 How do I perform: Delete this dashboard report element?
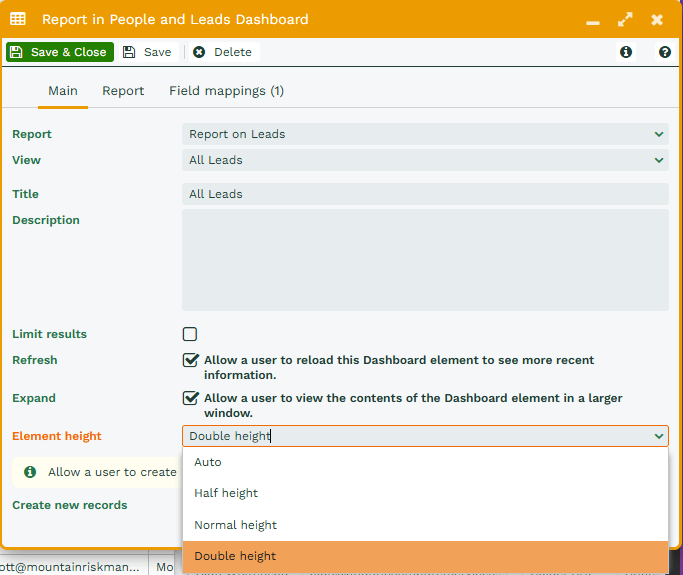pos(223,52)
